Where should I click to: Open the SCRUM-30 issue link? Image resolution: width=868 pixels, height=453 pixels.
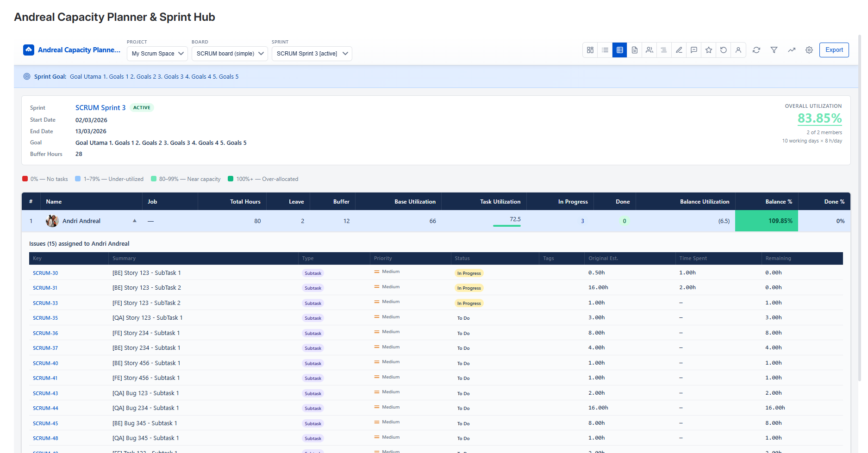[45, 273]
